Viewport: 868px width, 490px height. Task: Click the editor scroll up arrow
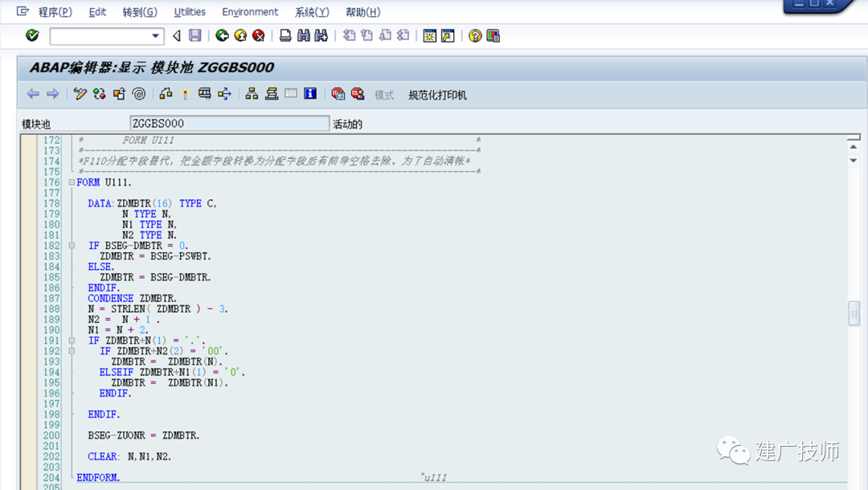click(x=853, y=147)
